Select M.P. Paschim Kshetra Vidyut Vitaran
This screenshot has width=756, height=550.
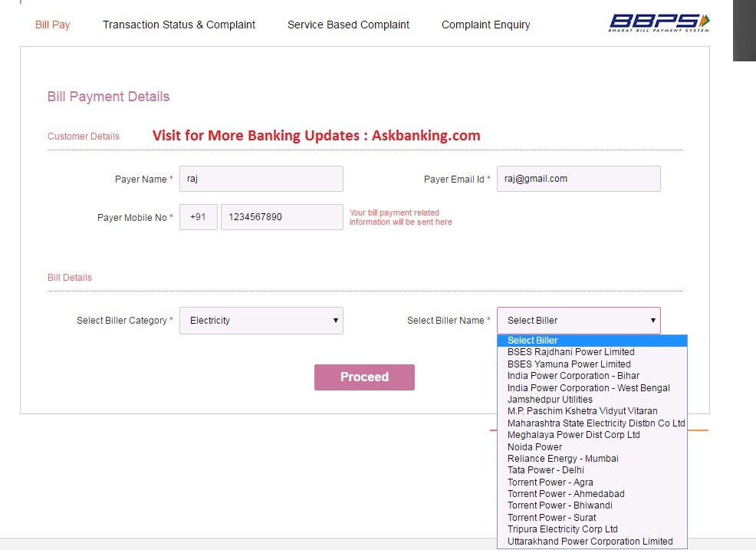592,411
